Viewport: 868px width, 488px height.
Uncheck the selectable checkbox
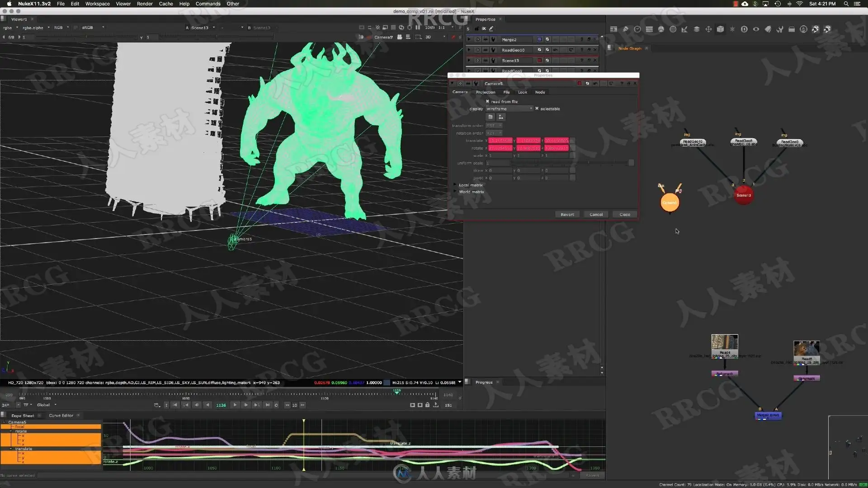pos(537,108)
